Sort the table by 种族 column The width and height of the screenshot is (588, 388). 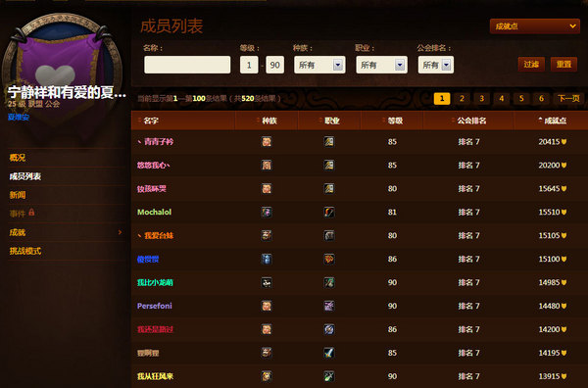coord(267,121)
